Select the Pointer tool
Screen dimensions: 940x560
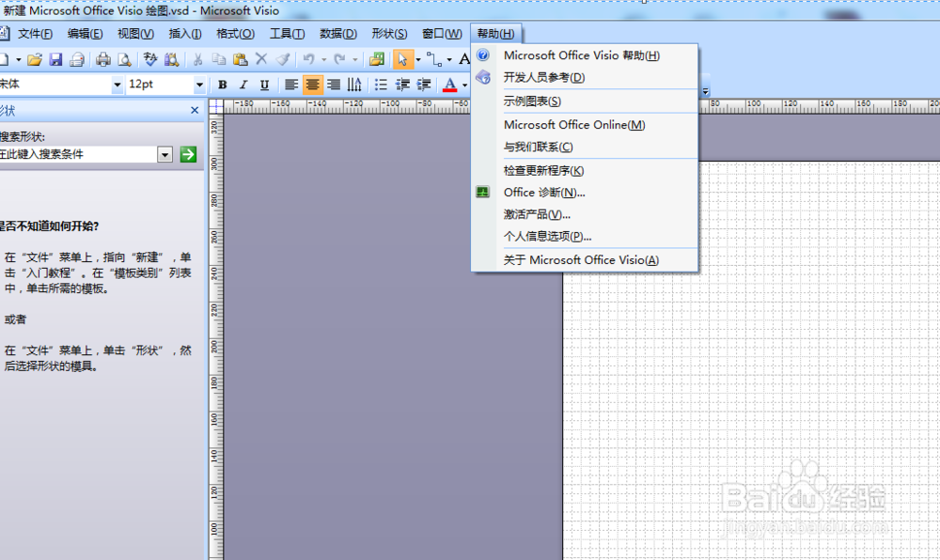(403, 59)
